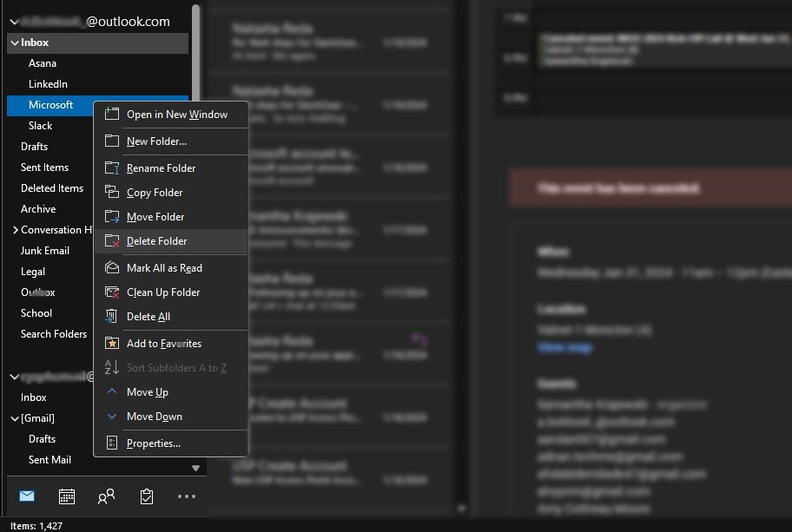Click the Clean Up Folder icon

pos(112,292)
